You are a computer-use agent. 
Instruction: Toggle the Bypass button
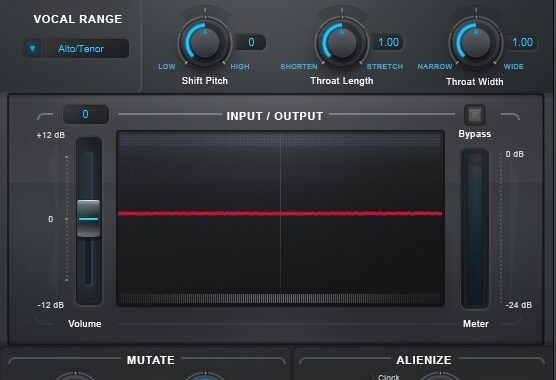click(x=475, y=114)
